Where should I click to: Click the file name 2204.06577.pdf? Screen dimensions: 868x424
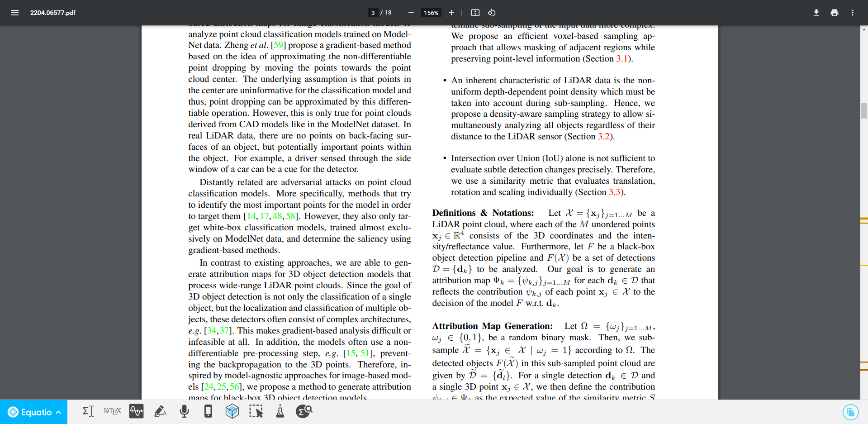tap(53, 13)
